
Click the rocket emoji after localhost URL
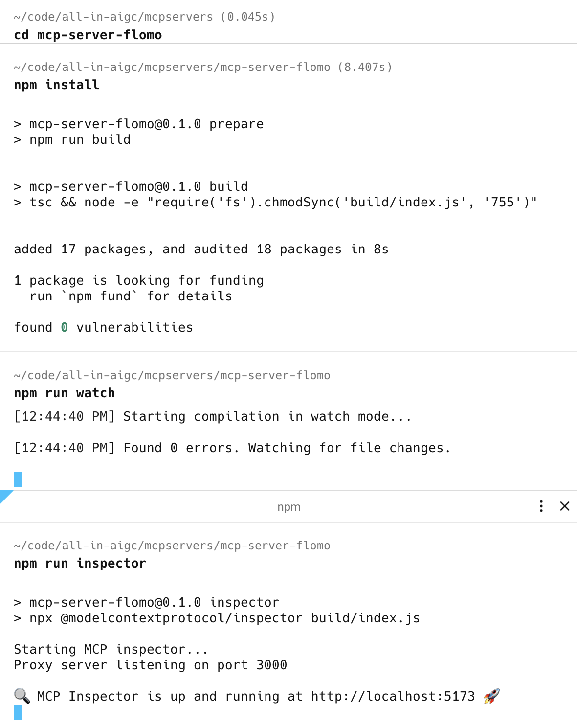[x=491, y=696]
